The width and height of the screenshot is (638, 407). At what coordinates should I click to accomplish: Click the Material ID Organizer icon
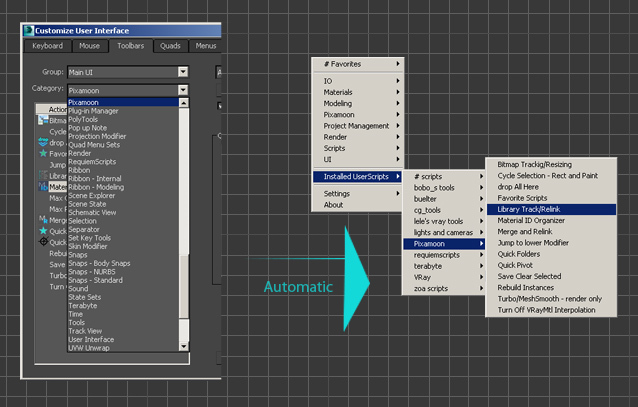pyautogui.click(x=43, y=186)
